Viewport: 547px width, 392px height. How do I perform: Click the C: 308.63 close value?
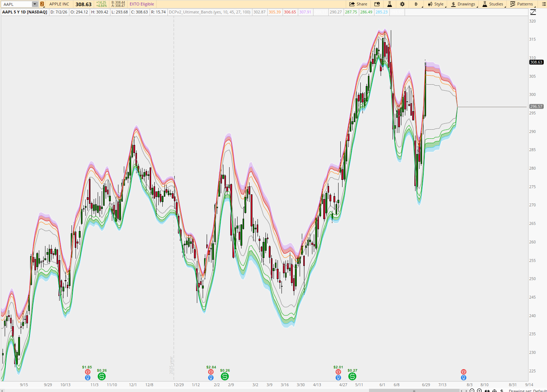click(139, 12)
